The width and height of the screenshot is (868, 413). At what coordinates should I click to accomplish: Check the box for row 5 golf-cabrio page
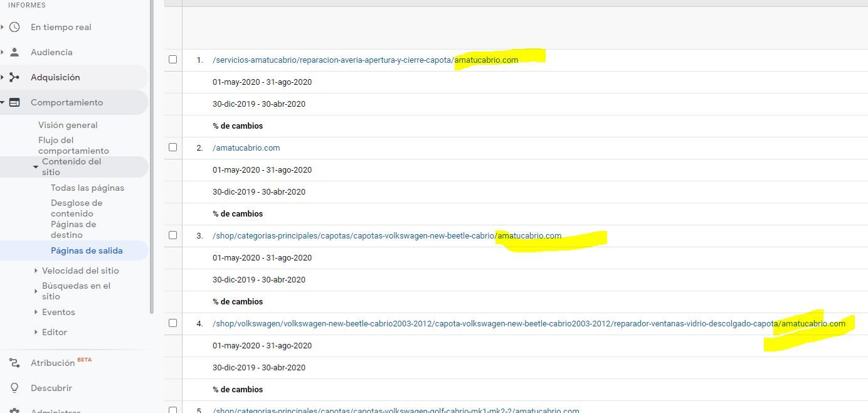[x=173, y=410]
